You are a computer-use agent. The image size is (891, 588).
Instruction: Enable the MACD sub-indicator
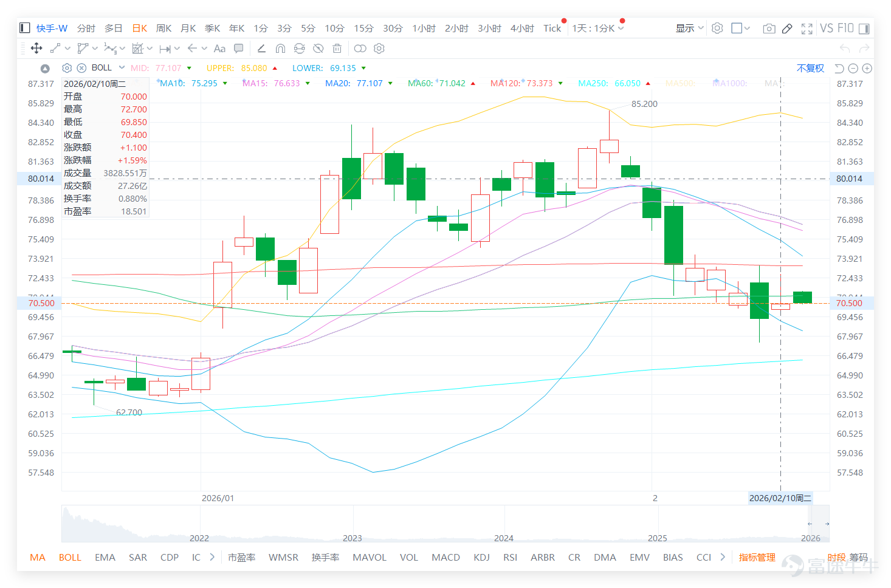click(445, 557)
